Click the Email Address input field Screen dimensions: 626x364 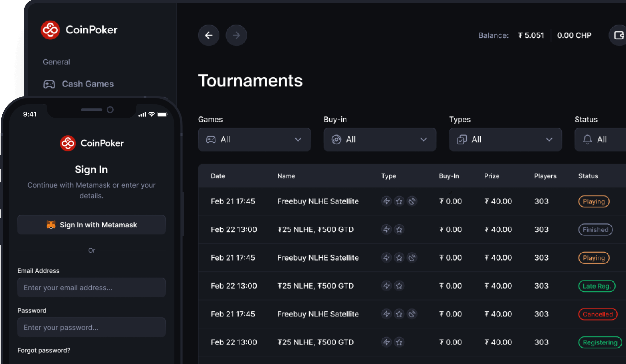click(91, 288)
